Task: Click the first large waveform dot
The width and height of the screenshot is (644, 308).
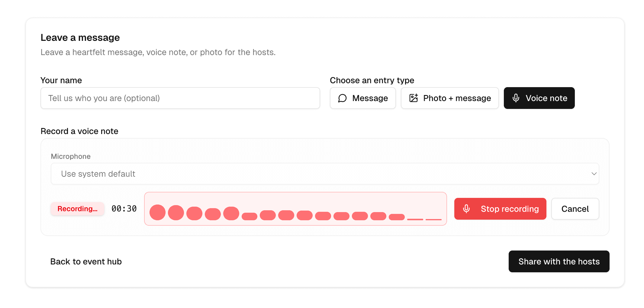Action: click(x=157, y=212)
